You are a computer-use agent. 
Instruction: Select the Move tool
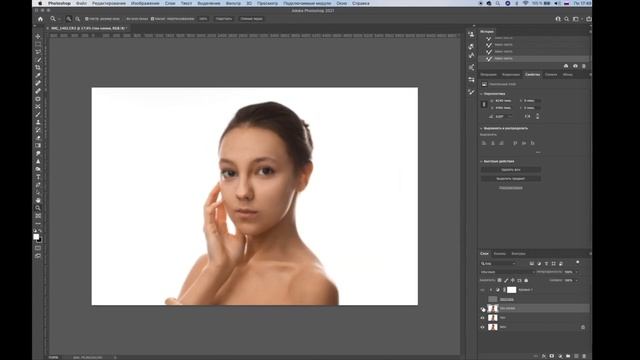click(38, 37)
